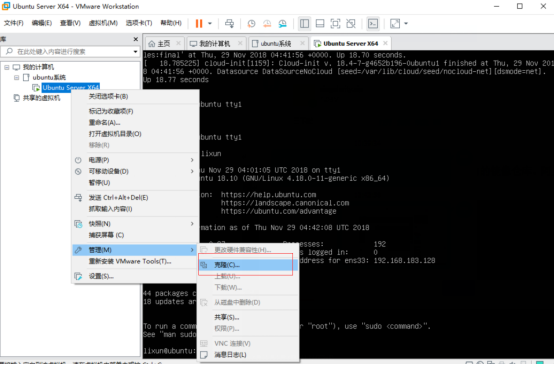Collapse the 我的计算机 tree node

click(x=7, y=67)
